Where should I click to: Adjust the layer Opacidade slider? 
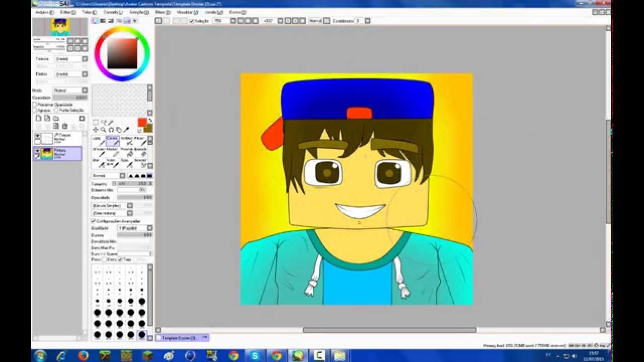[70, 98]
